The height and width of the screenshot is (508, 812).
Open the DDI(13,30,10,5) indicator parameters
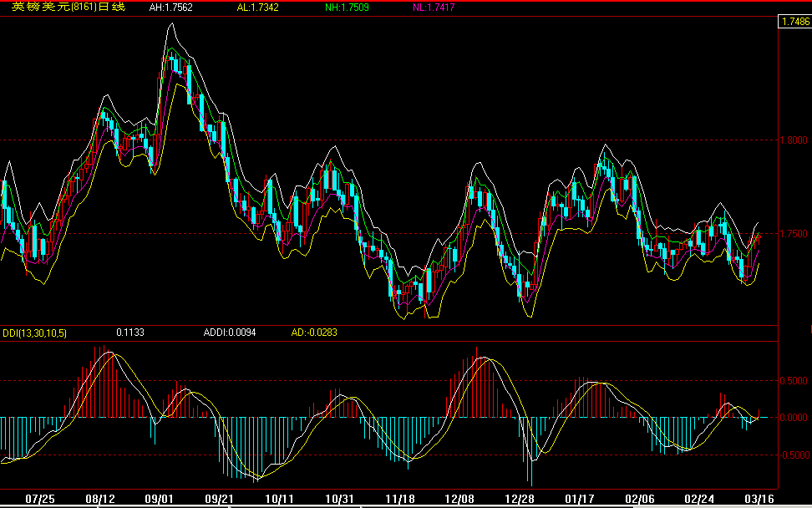35,333
